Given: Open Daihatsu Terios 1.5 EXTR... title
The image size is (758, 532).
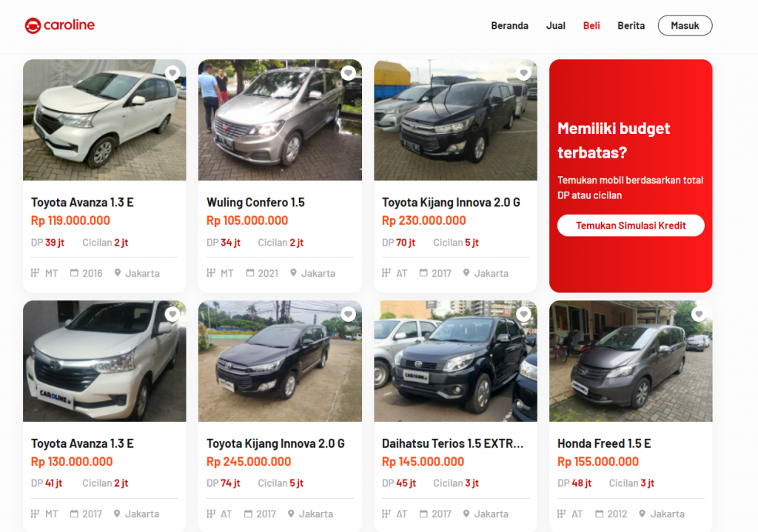Looking at the screenshot, I should [x=452, y=443].
